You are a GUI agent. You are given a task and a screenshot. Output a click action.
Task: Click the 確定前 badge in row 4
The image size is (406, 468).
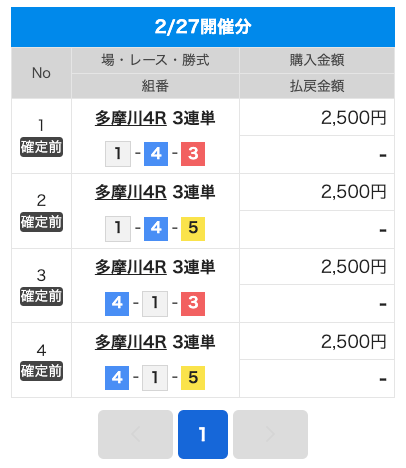pos(41,371)
